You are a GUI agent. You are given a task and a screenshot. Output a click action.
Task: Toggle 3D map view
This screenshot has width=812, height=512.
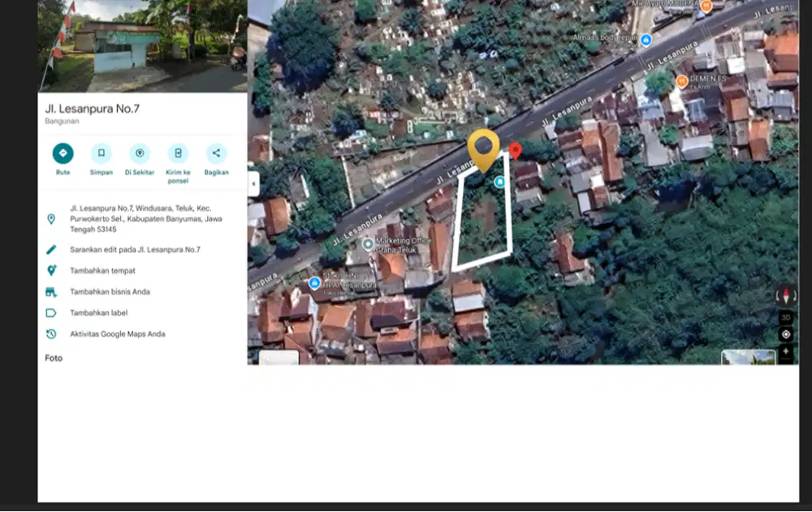pyautogui.click(x=785, y=315)
